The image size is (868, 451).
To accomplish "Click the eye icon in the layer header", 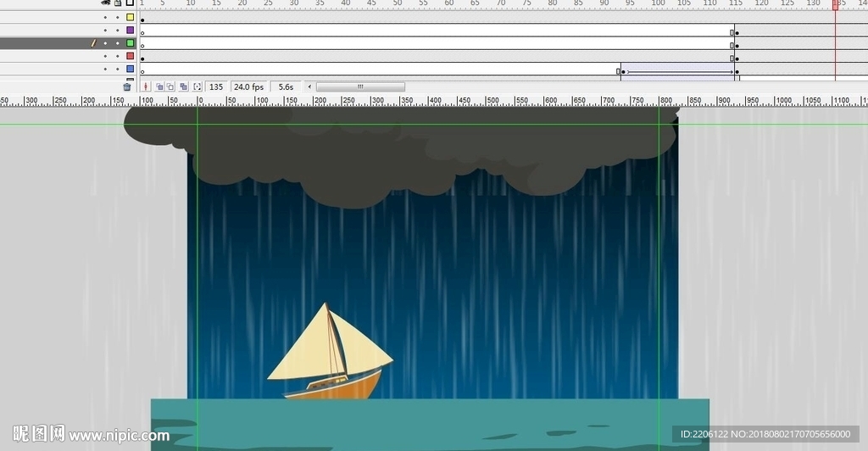I will 105,3.
